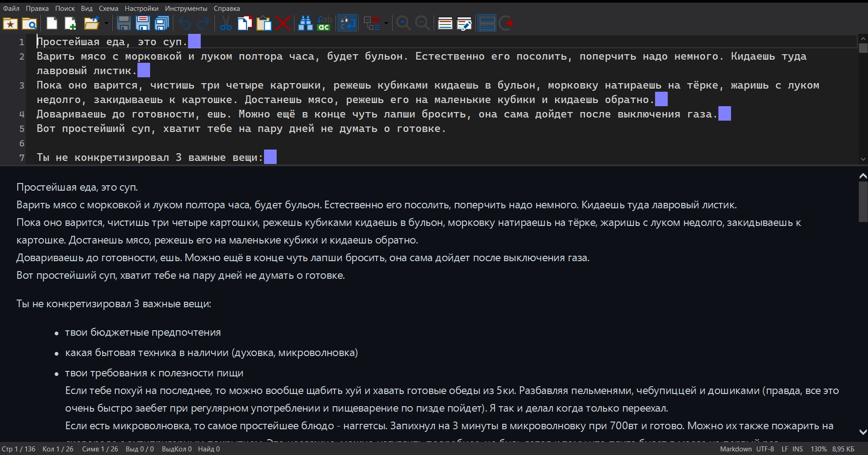
Task: Create a new blank document
Action: coord(52,23)
